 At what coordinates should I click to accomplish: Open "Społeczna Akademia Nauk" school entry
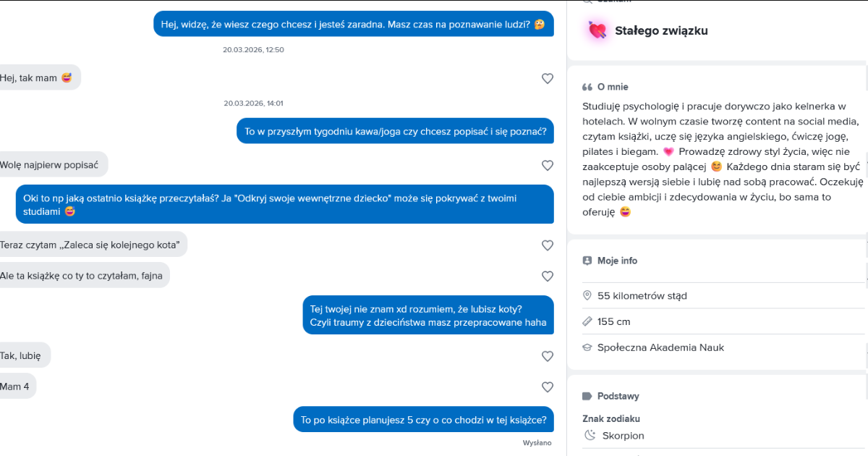pos(660,347)
